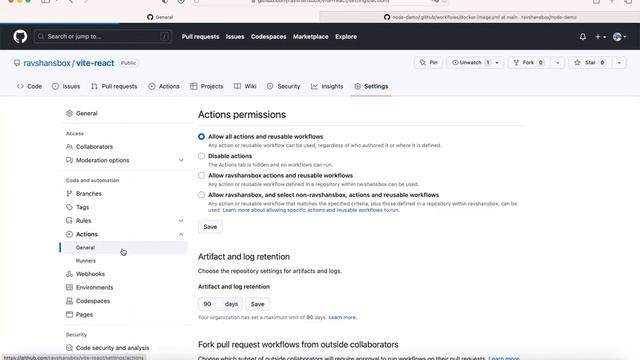Expand the Rules chevron

(181, 221)
